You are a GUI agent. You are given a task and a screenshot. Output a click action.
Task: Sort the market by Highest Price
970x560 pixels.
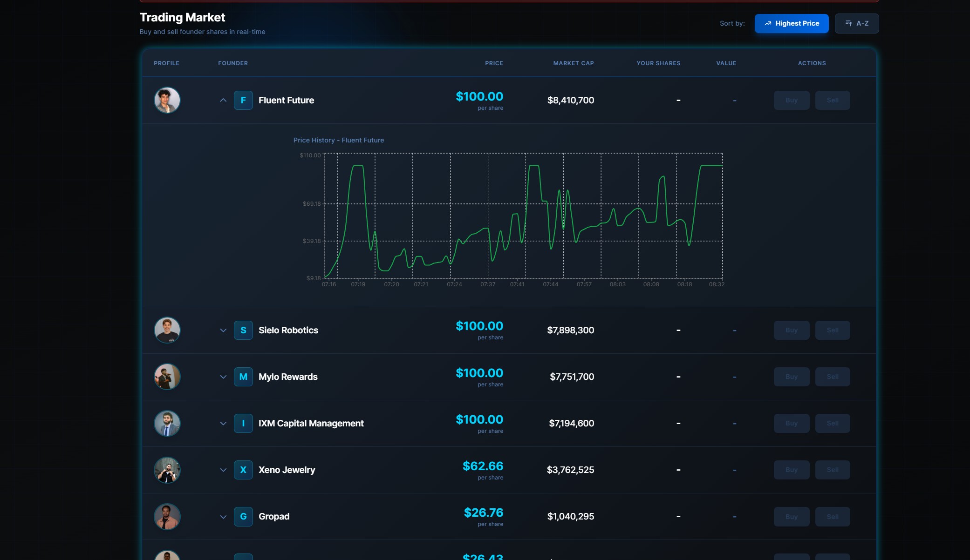pos(791,23)
